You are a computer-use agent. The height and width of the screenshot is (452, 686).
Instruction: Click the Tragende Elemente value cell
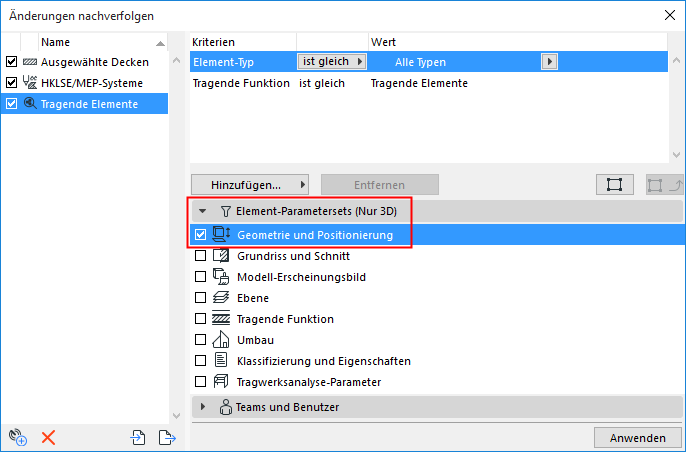pos(419,83)
